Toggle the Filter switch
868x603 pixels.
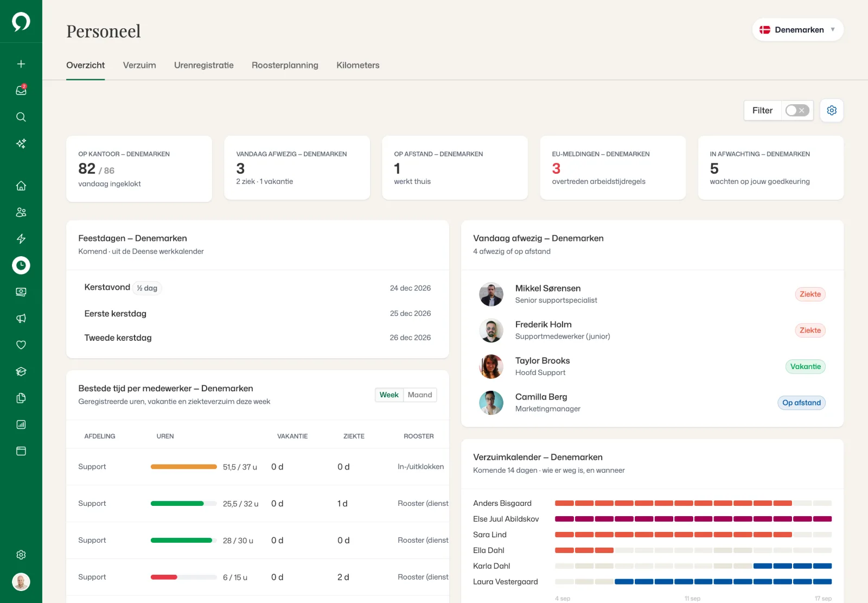pos(797,110)
